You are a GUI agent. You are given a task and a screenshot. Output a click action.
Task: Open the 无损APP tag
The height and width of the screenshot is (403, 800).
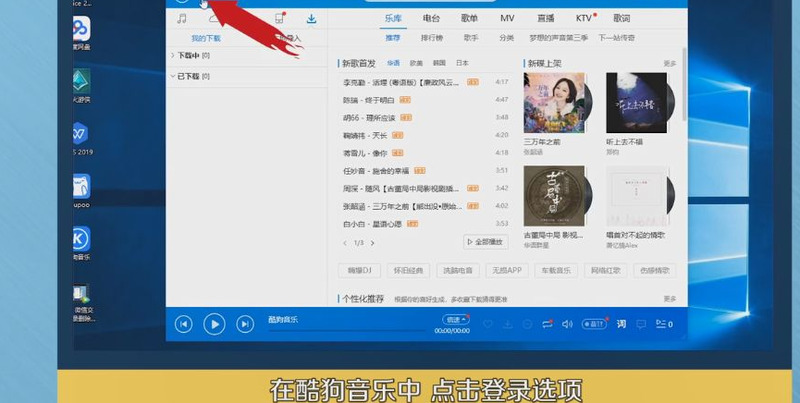[507, 270]
